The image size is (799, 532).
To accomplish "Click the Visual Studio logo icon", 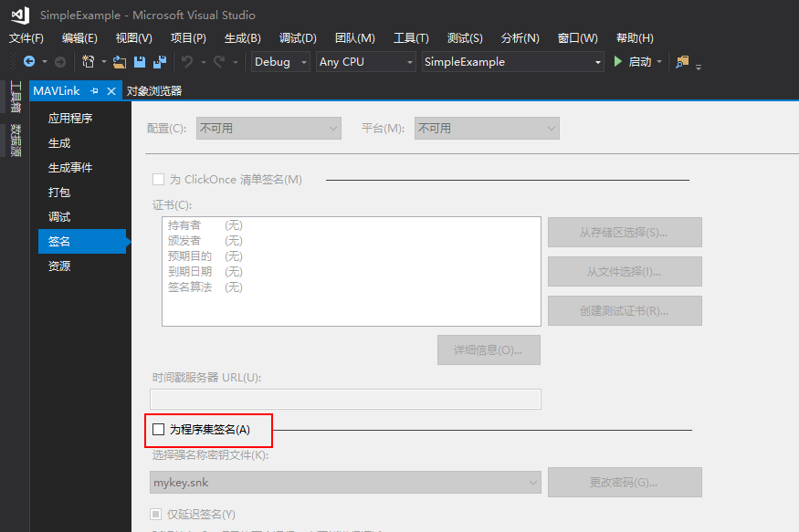I will point(20,16).
